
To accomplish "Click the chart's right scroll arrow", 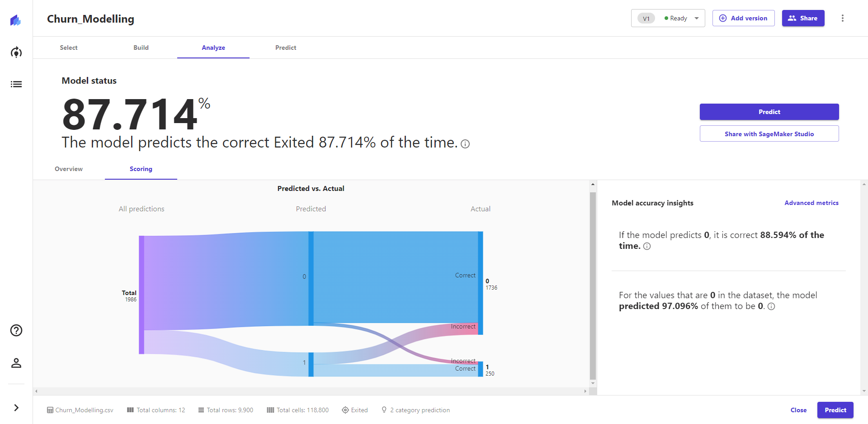I will tap(585, 391).
